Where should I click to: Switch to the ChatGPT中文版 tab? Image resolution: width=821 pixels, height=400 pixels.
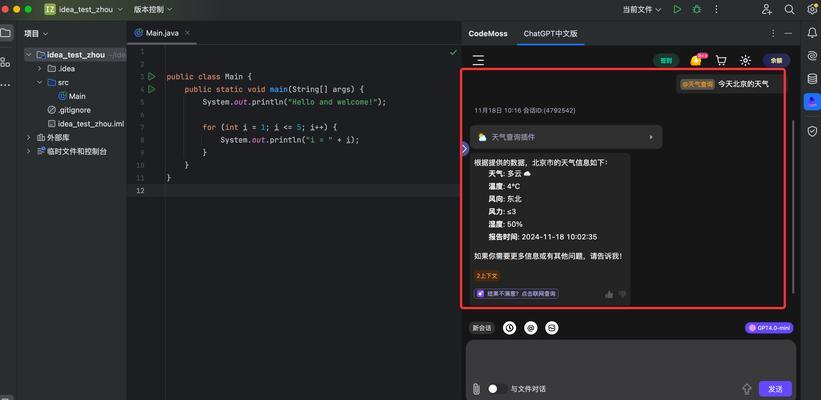tap(550, 33)
